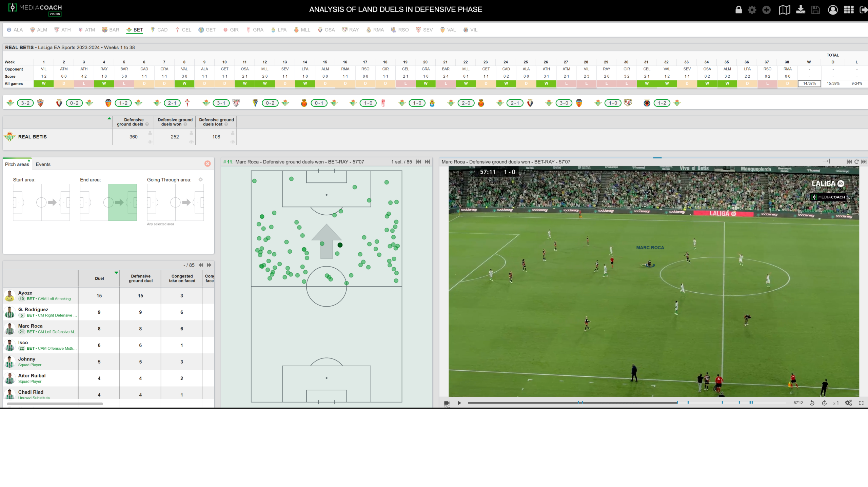Click the logout arrow icon
The height and width of the screenshot is (487, 868).
[x=864, y=10]
